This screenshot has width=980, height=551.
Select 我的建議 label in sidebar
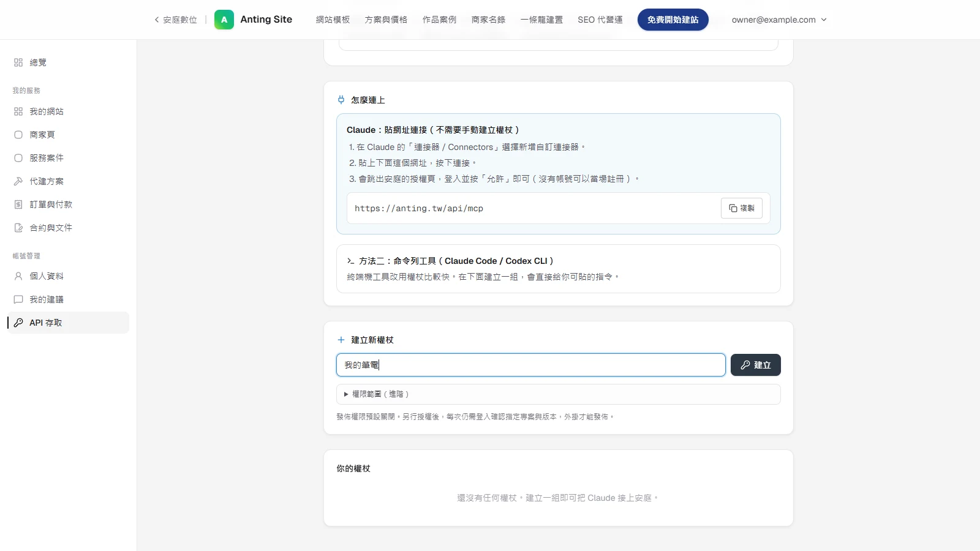(x=47, y=299)
